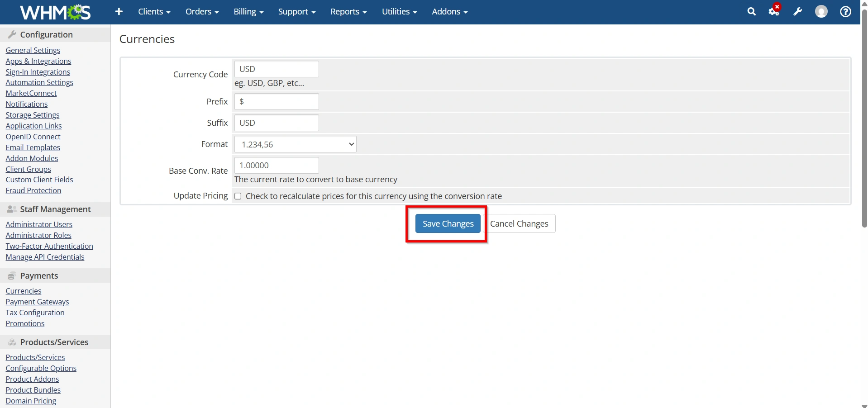Image resolution: width=868 pixels, height=408 pixels.
Task: Open the admin user avatar menu
Action: [821, 12]
